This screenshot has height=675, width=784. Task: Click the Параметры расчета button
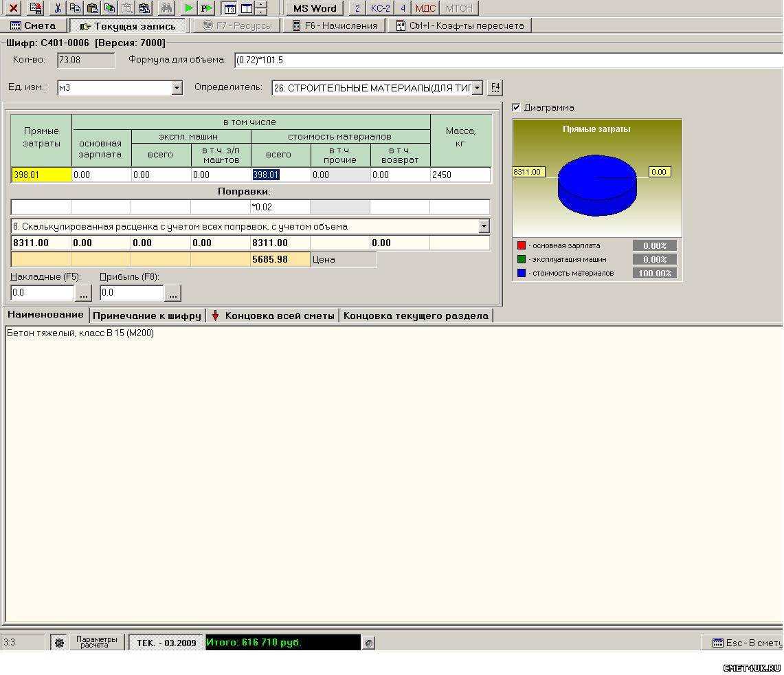pyautogui.click(x=93, y=642)
